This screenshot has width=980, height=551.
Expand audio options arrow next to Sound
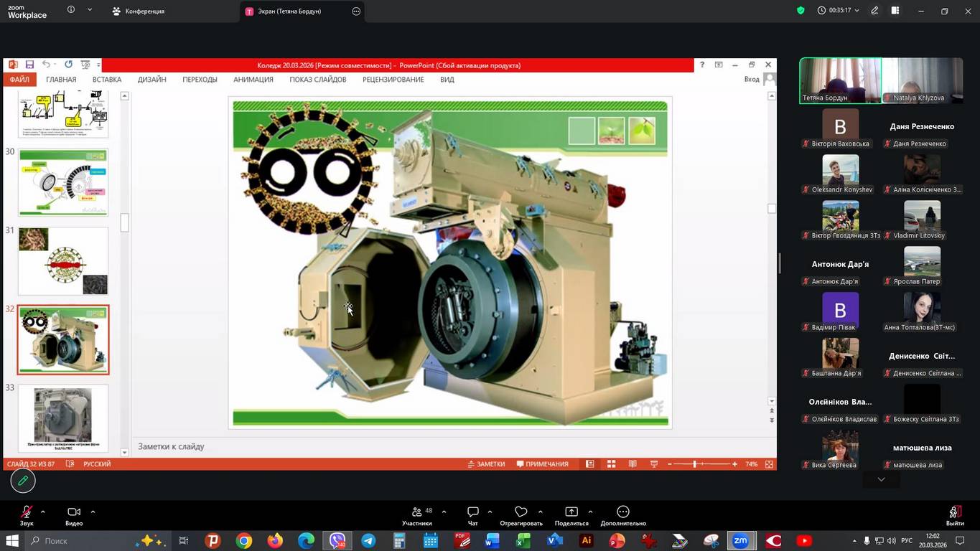pos(43,512)
